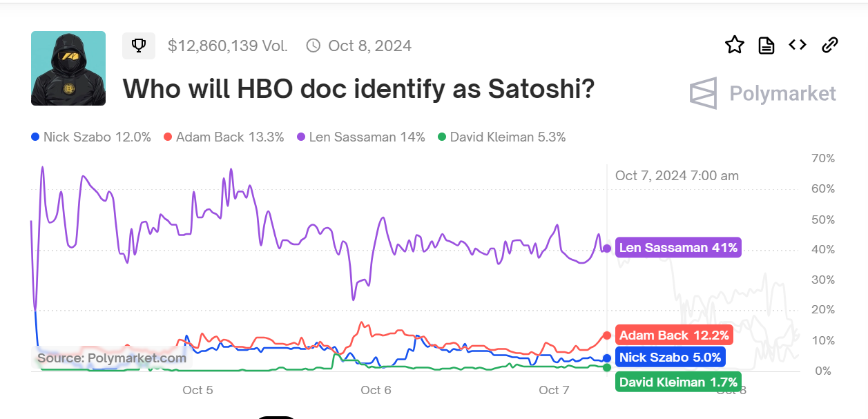This screenshot has width=868, height=419.
Task: Open the embed code view
Action: pos(797,43)
